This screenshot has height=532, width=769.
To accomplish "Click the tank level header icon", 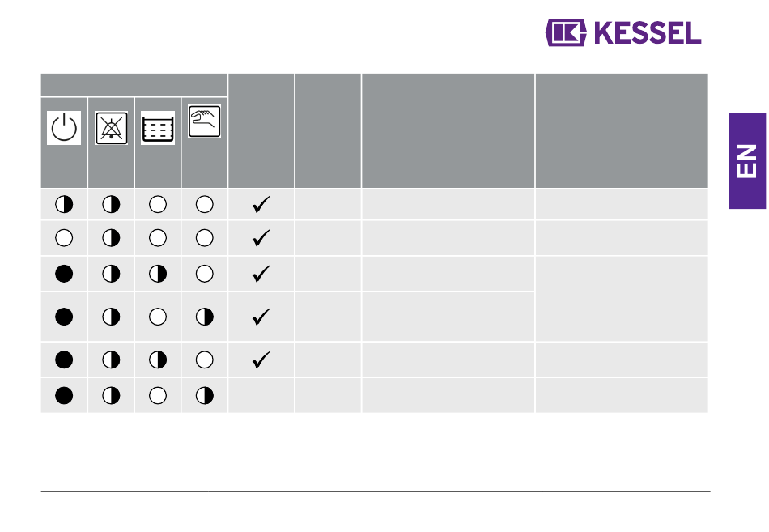I will pyautogui.click(x=157, y=128).
